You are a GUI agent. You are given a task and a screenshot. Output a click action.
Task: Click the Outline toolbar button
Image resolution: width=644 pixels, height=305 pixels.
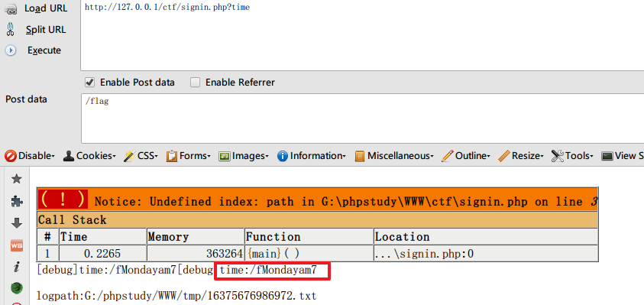466,156
